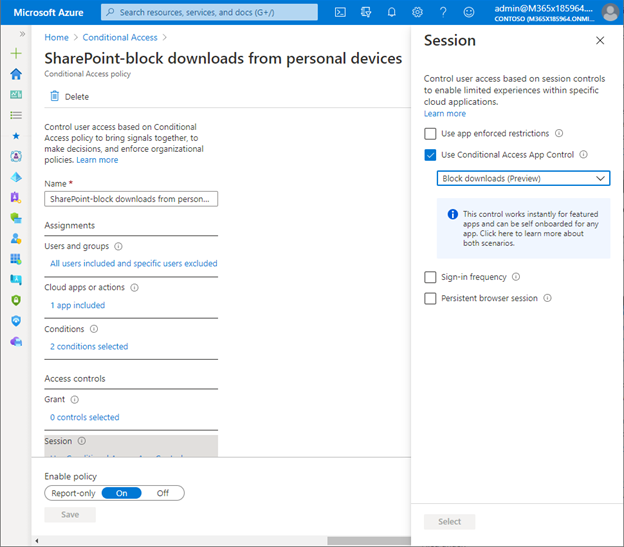Click the blue shield sidebar icon
This screenshot has width=624, height=547.
16,321
